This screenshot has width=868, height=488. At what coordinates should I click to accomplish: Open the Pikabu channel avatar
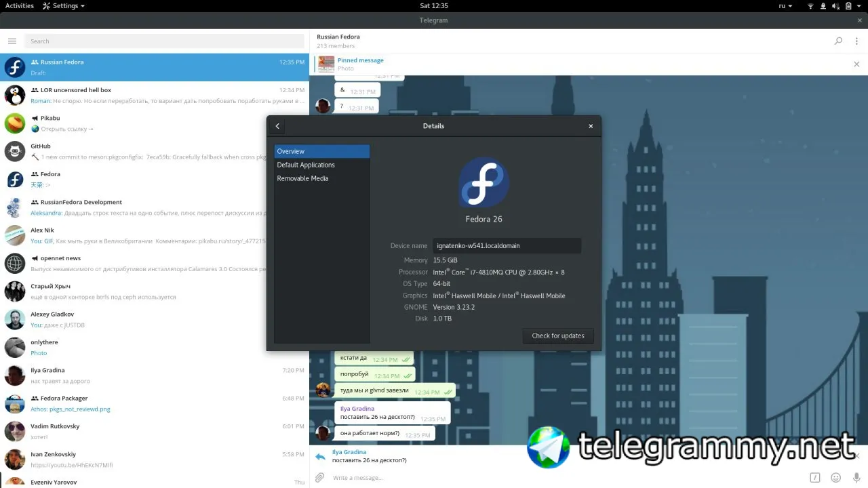15,123
